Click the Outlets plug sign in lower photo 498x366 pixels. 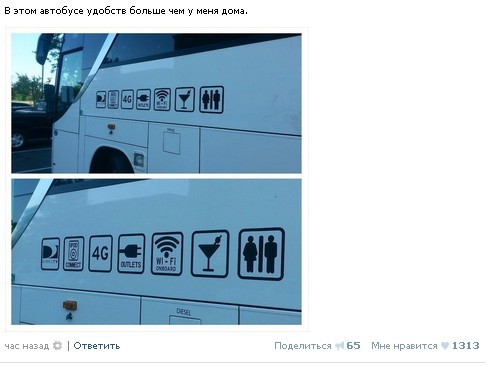(131, 254)
